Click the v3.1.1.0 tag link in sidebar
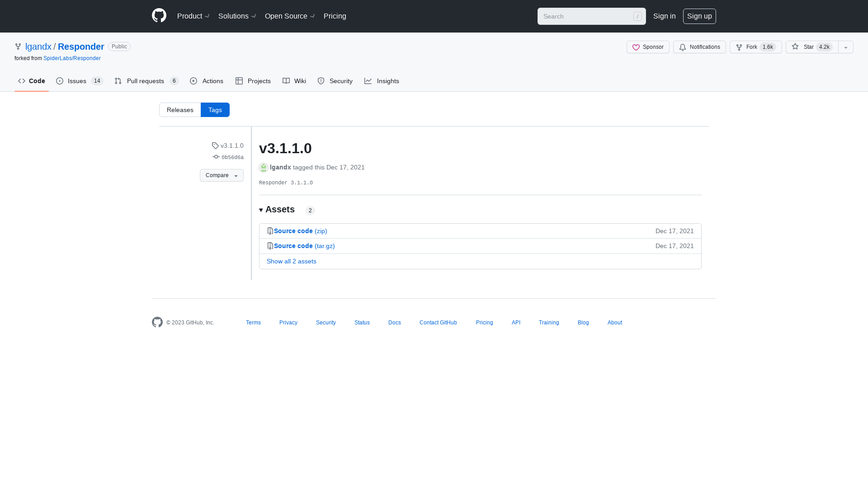This screenshot has width=868, height=488. click(228, 145)
